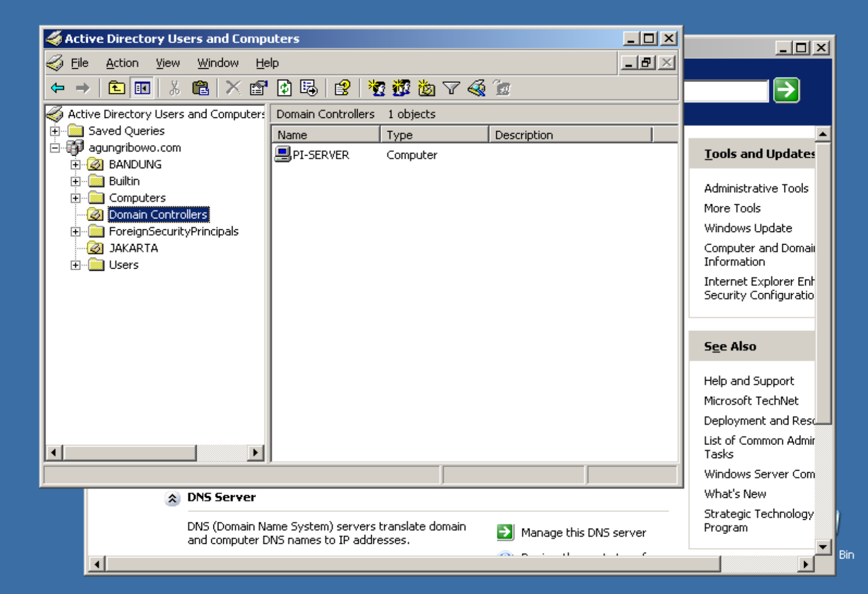
Task: Select the PI-SERVER row's Computer type cell
Action: click(x=412, y=155)
